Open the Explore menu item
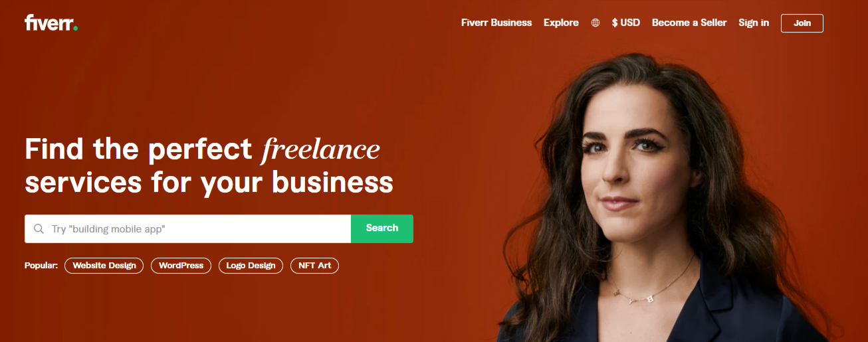The height and width of the screenshot is (342, 868). pos(561,23)
